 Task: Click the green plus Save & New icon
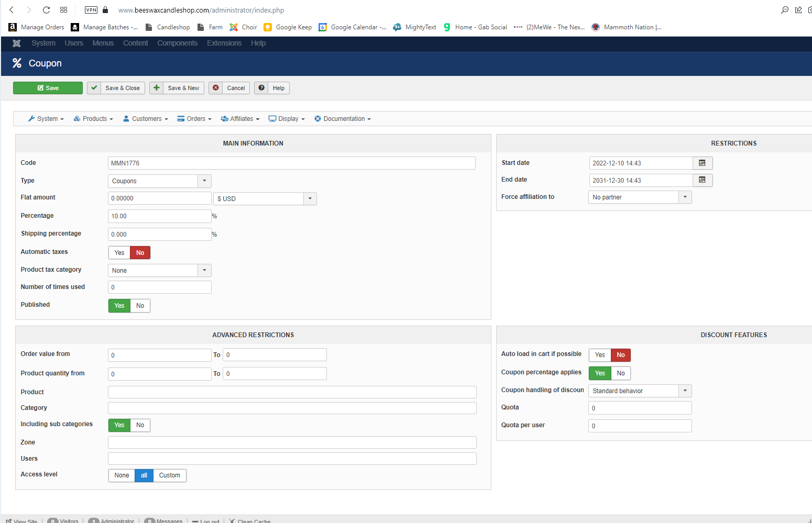click(x=156, y=88)
